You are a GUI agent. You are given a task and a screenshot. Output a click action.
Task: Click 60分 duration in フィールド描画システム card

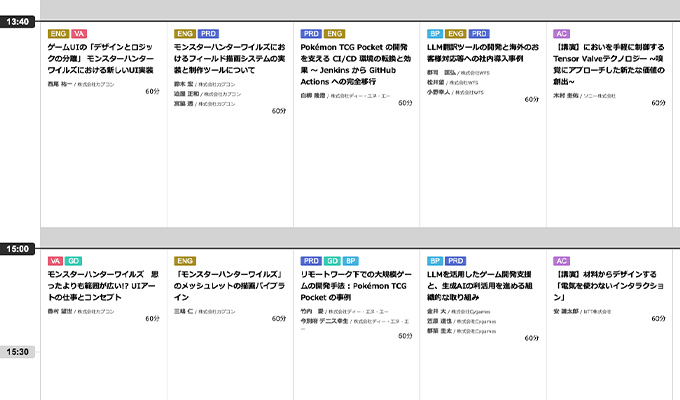point(279,111)
